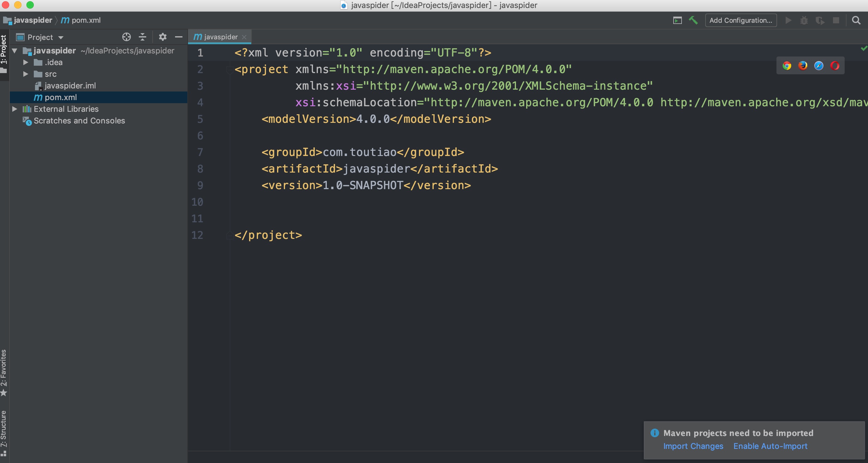This screenshot has width=868, height=463.
Task: Click line number 12 in gutter
Action: [197, 235]
